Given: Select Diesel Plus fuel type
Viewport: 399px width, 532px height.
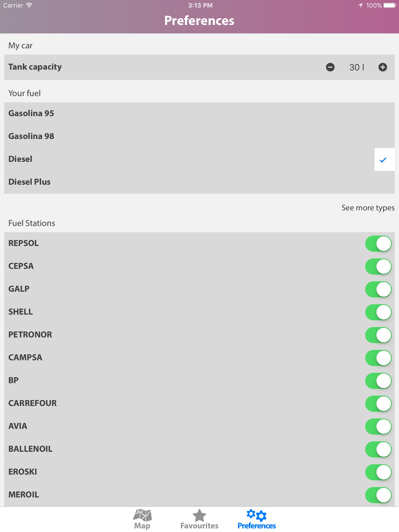Looking at the screenshot, I should tap(29, 182).
